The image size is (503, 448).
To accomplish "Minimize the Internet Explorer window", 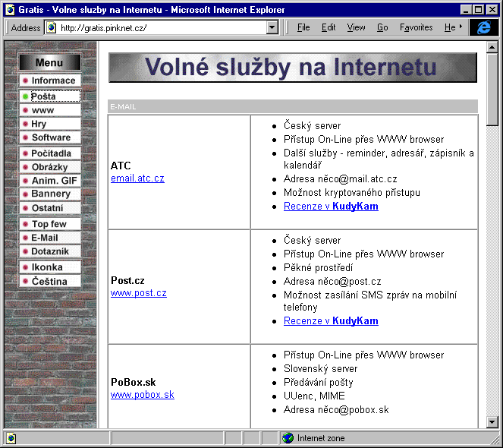I will pyautogui.click(x=466, y=10).
